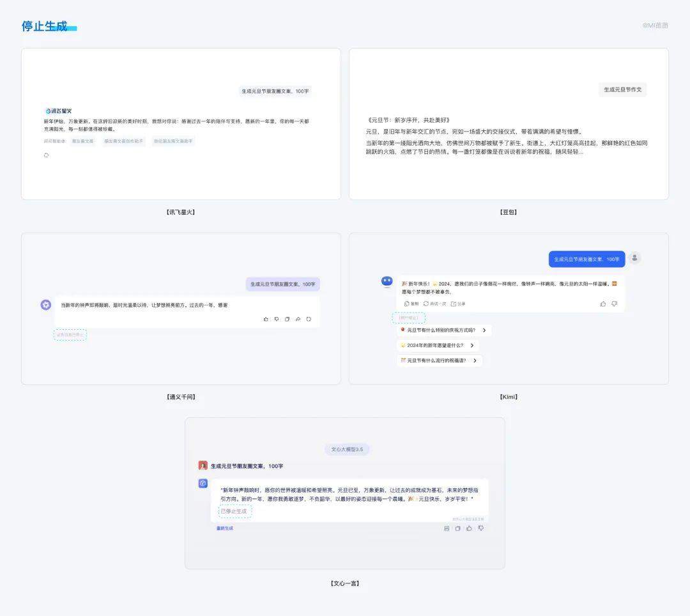
Task: Click the 讯飞星火 regenerate icon below the tags
Action: [x=46, y=155]
